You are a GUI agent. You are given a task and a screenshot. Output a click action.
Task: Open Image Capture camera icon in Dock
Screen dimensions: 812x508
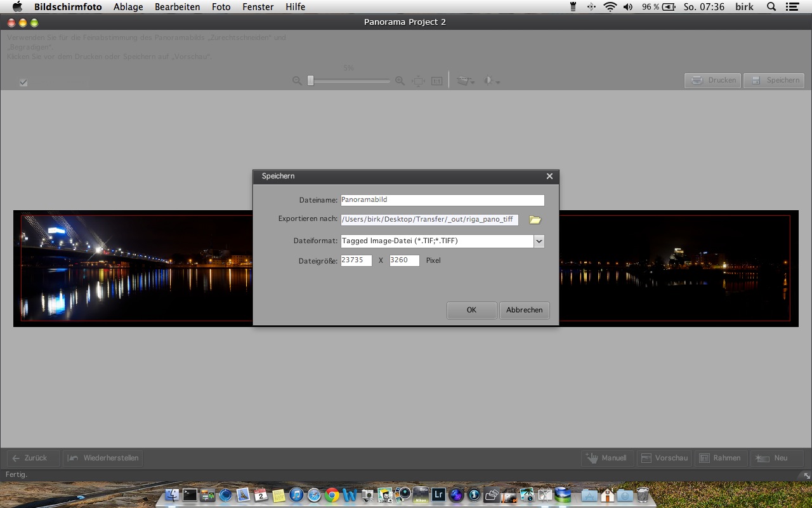367,495
